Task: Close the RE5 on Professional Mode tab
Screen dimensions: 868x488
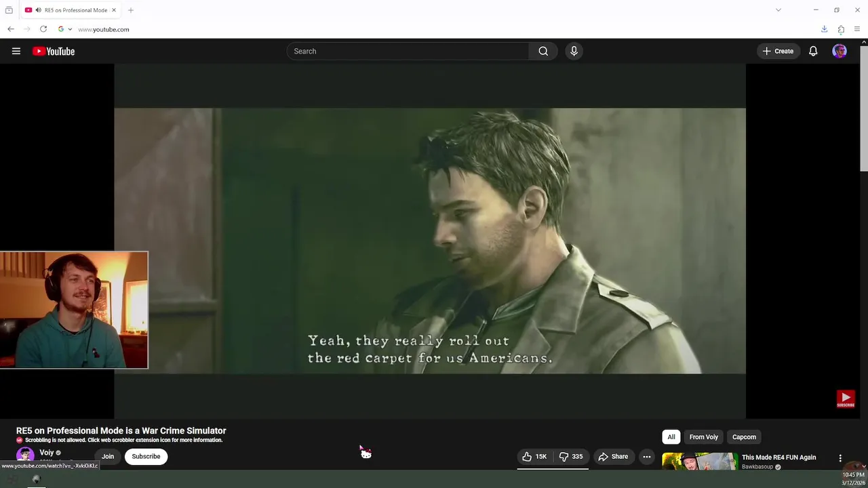Action: pos(114,10)
